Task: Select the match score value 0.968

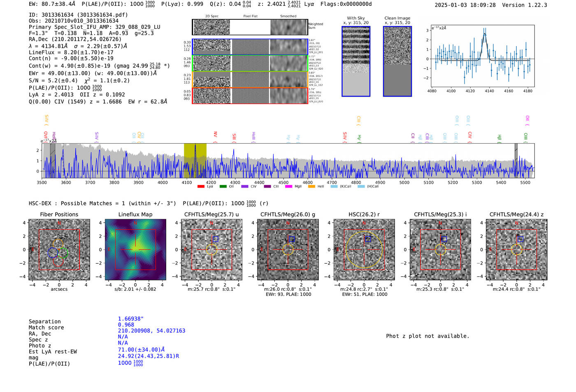Action: [126, 325]
